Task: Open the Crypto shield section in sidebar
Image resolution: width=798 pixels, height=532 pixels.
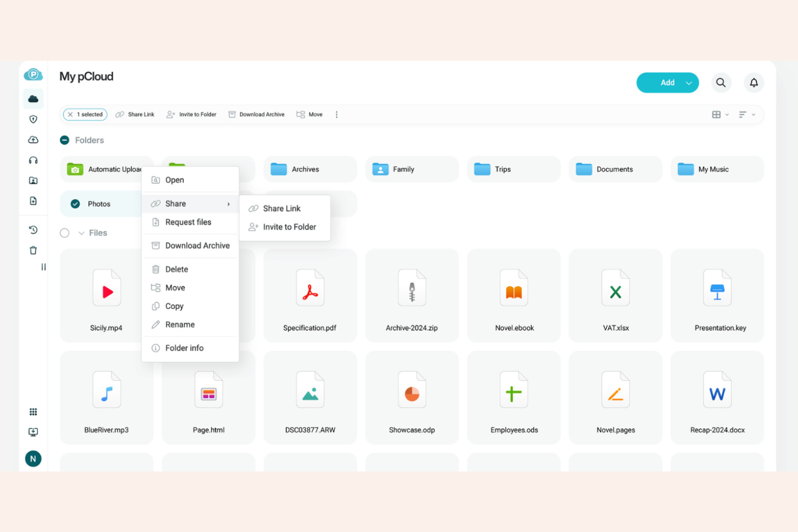Action: pos(33,119)
